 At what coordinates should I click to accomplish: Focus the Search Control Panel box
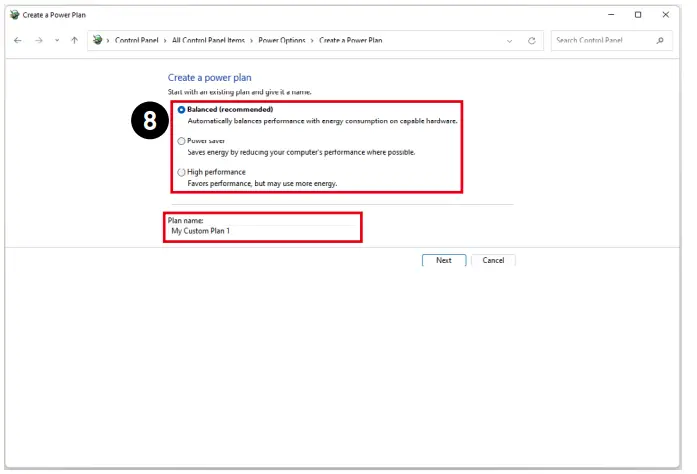[x=601, y=40]
